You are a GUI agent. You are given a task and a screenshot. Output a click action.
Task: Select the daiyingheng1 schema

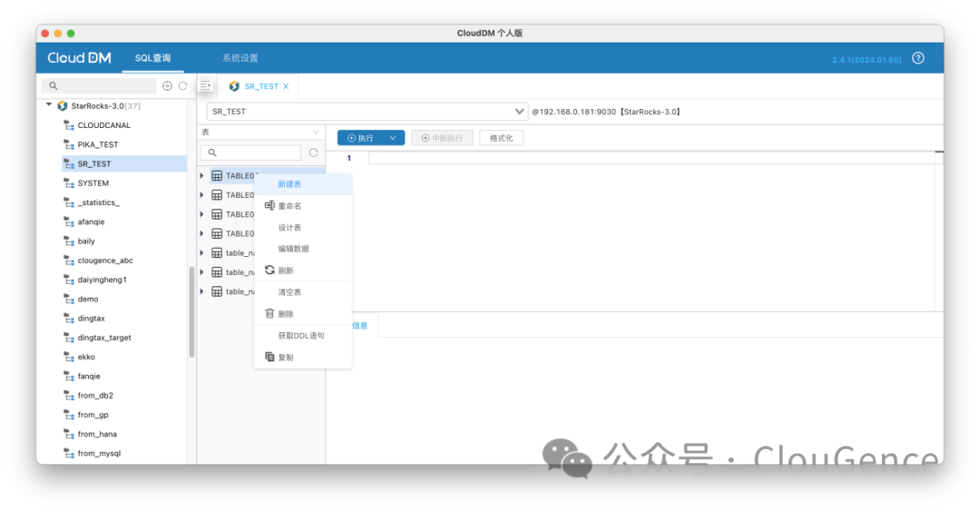102,281
